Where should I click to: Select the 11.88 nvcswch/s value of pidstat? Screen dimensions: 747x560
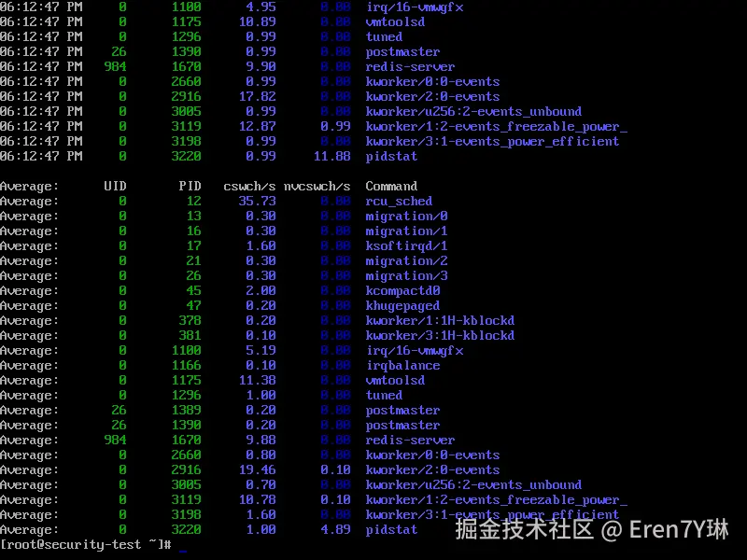click(331, 156)
